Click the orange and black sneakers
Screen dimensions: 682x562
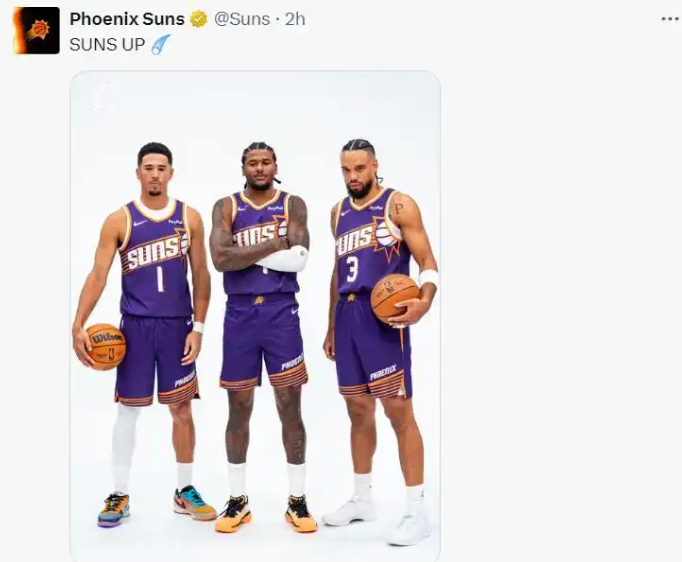tap(266, 514)
